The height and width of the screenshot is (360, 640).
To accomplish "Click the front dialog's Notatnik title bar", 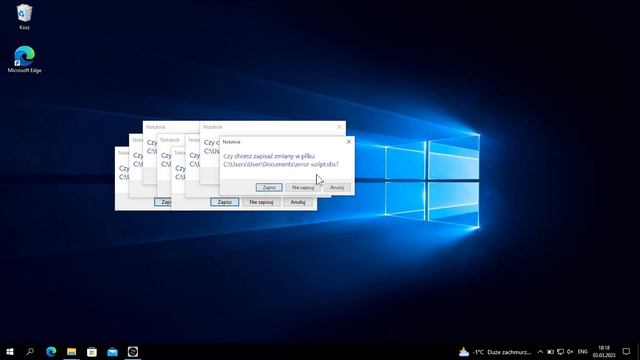I will coord(282,142).
